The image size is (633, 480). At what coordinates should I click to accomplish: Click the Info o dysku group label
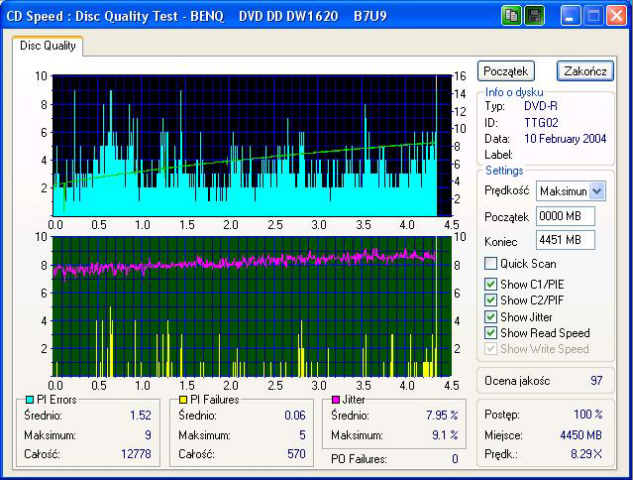click(514, 92)
